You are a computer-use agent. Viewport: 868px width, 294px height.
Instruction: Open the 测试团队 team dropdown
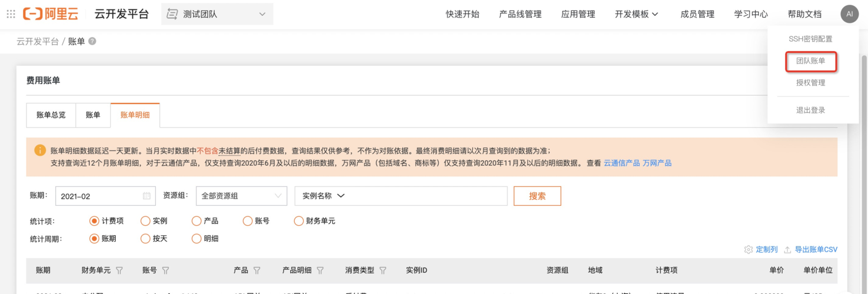pos(217,14)
